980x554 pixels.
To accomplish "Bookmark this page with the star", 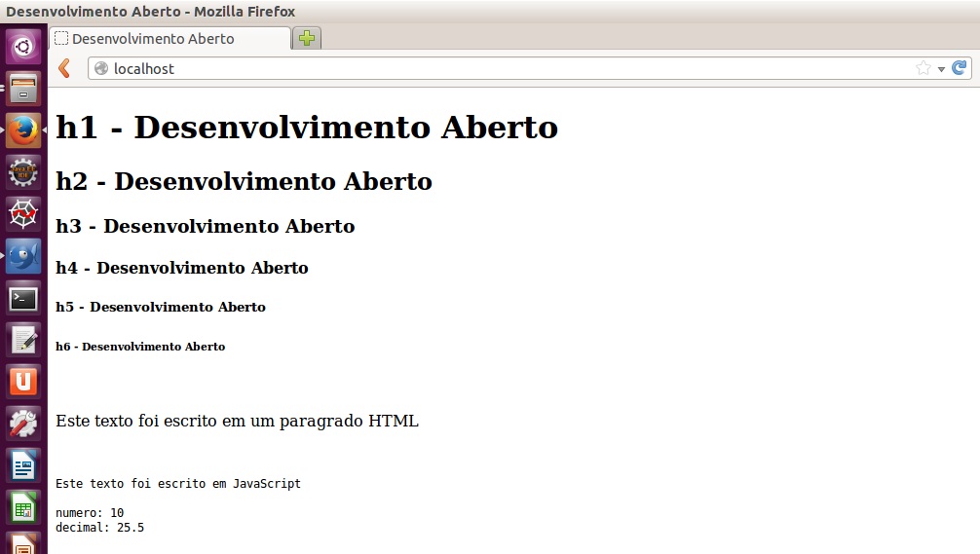I will click(x=923, y=68).
